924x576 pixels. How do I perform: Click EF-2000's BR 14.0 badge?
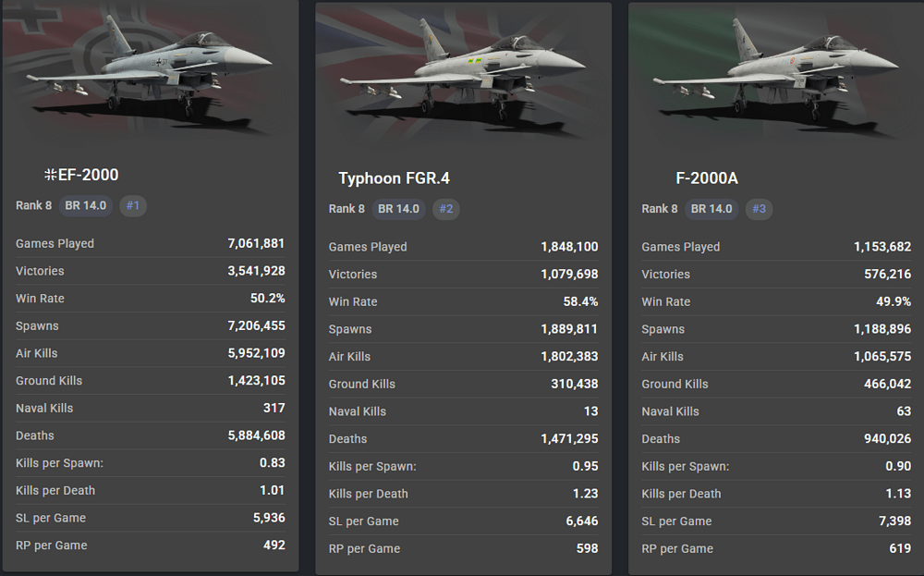[x=85, y=206]
